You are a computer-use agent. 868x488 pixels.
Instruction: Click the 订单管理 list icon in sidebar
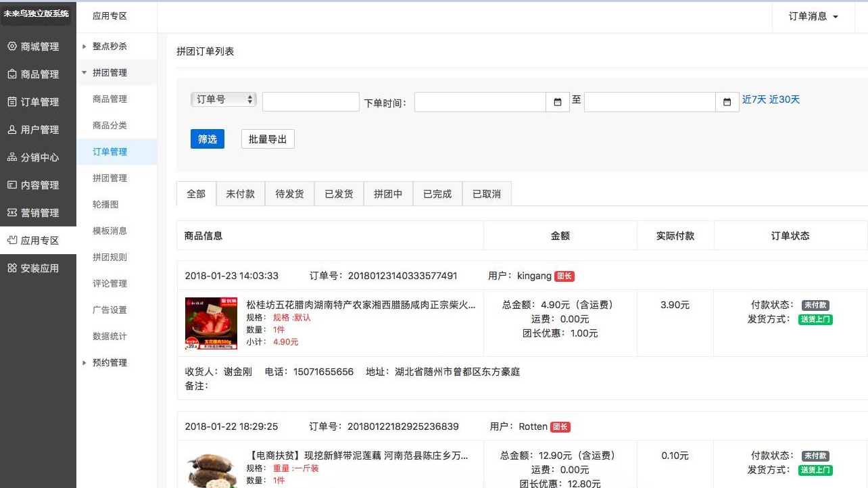(x=11, y=102)
